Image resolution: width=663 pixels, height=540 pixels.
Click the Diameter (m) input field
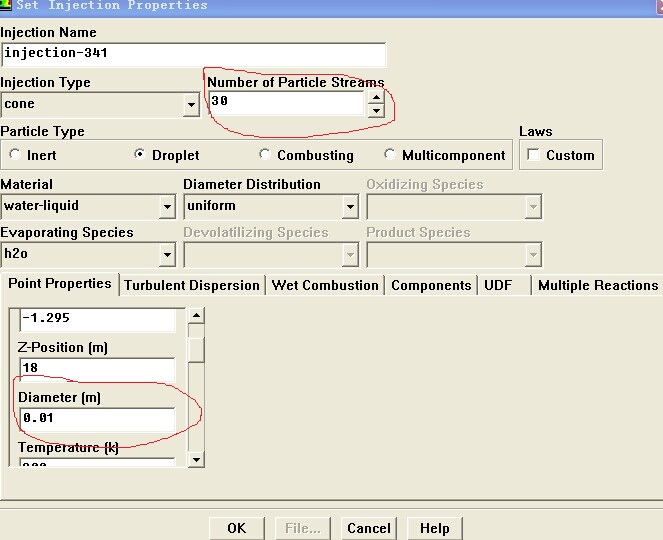click(96, 418)
